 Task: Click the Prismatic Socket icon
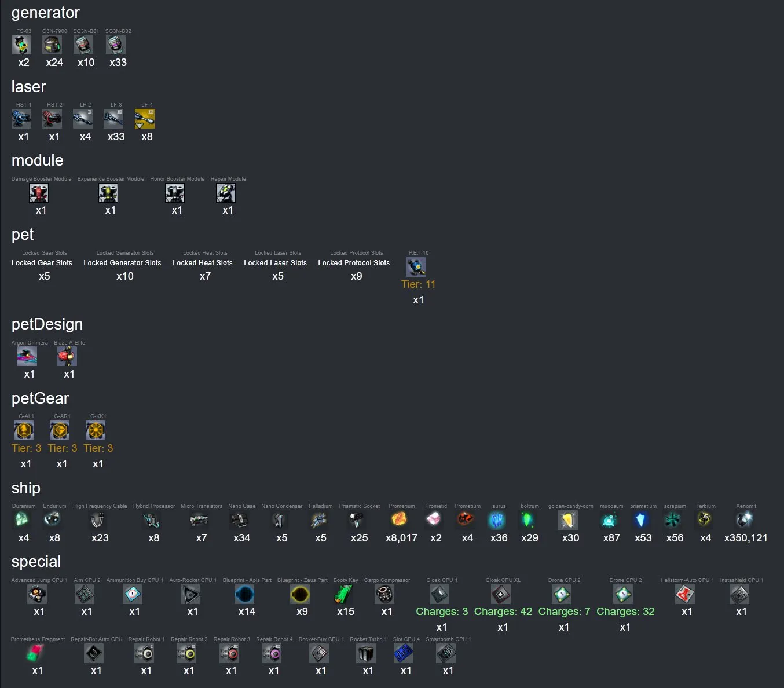tap(357, 520)
